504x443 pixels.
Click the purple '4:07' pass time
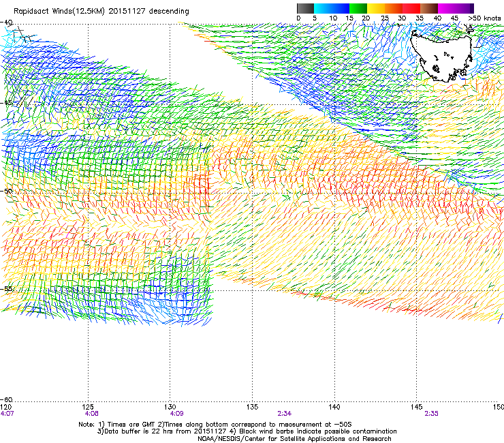(x=7, y=414)
